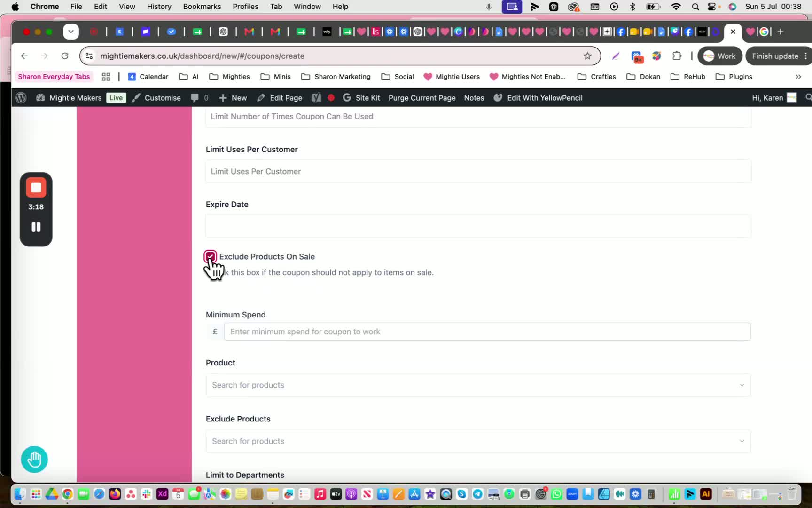Open the File menu
This screenshot has width=812, height=508.
coord(76,7)
